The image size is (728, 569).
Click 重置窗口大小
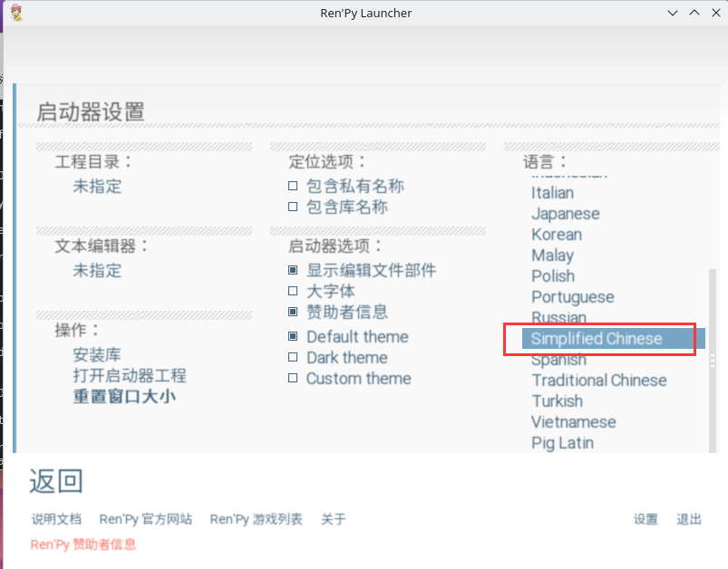tap(124, 396)
